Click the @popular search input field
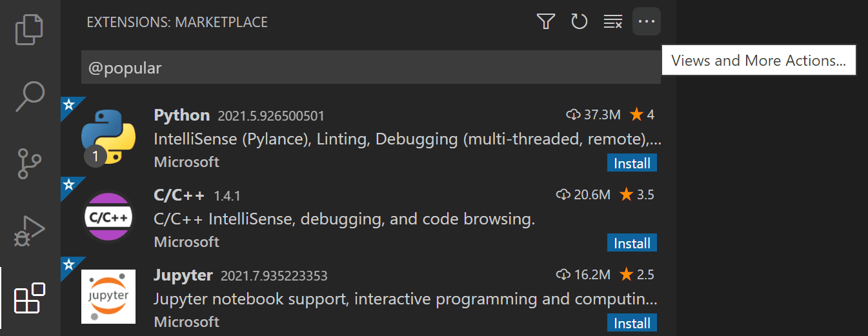Image resolution: width=868 pixels, height=336 pixels. pos(370,68)
